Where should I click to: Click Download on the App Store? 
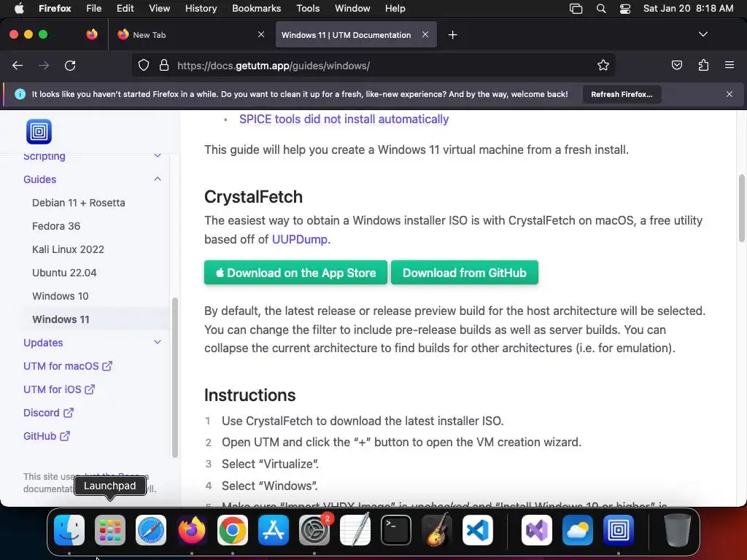[295, 273]
